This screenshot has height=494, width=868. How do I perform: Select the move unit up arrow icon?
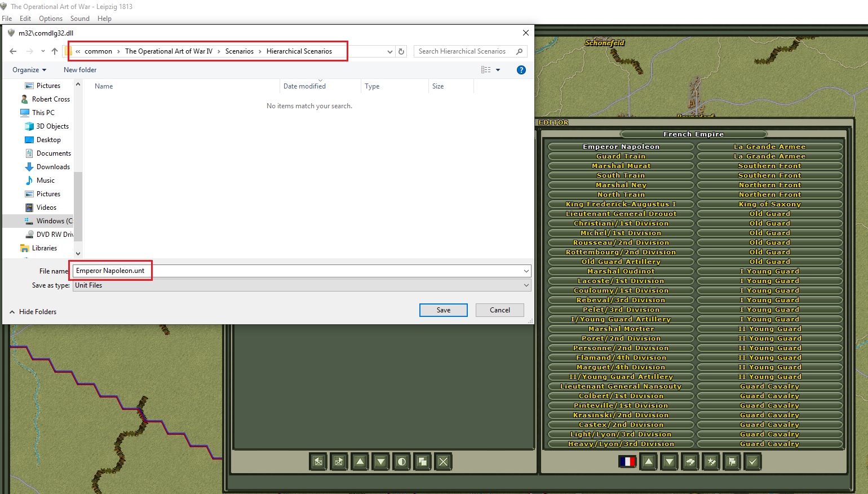648,462
